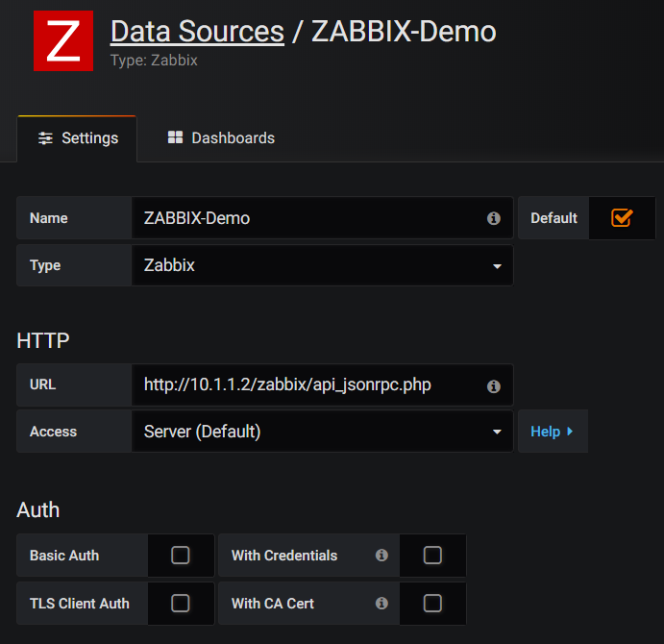Switch to the Dashboards tab
664x644 pixels.
221,138
